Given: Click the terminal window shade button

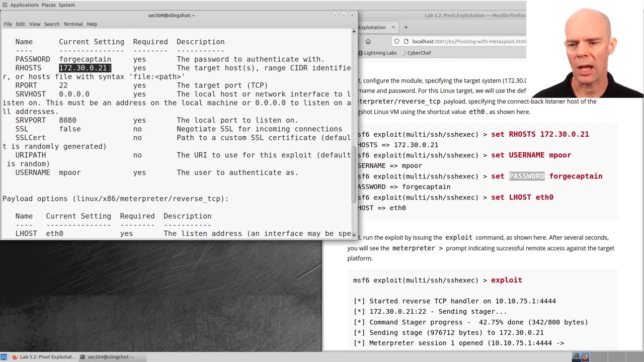Looking at the screenshot, I should click(335, 15).
